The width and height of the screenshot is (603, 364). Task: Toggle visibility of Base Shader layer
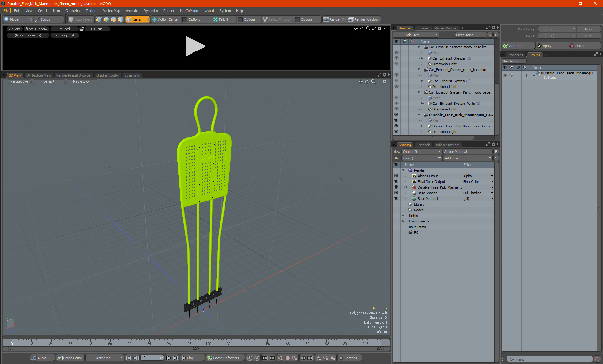point(396,193)
